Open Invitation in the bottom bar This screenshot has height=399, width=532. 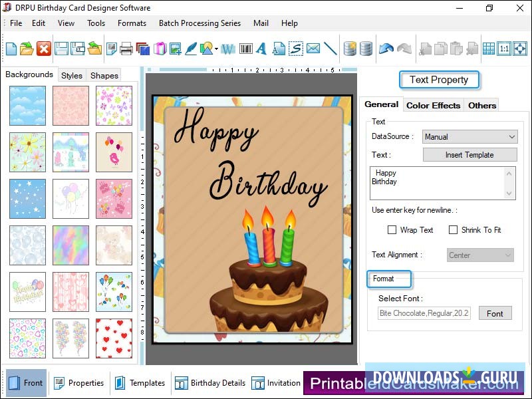[x=276, y=383]
